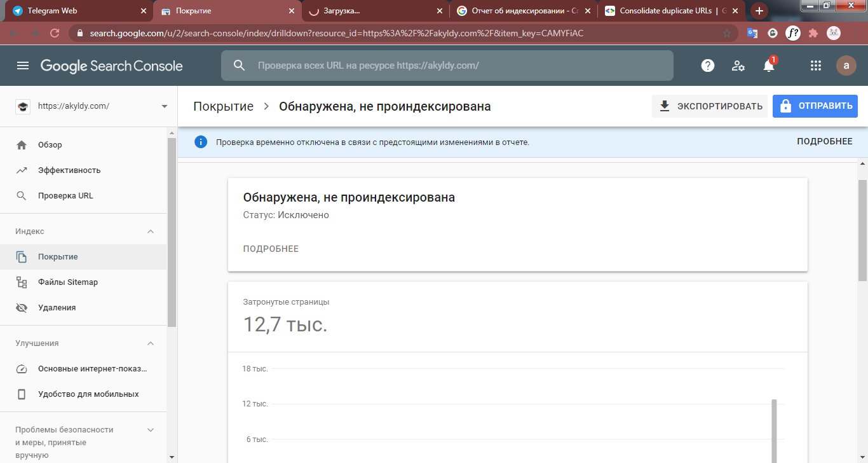Open Эффективность in the sidebar
The image size is (868, 463).
(x=83, y=170)
